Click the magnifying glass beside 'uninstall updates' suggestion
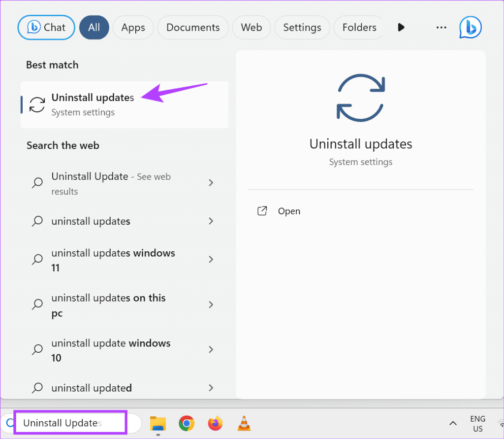The height and width of the screenshot is (439, 504). pyautogui.click(x=37, y=221)
